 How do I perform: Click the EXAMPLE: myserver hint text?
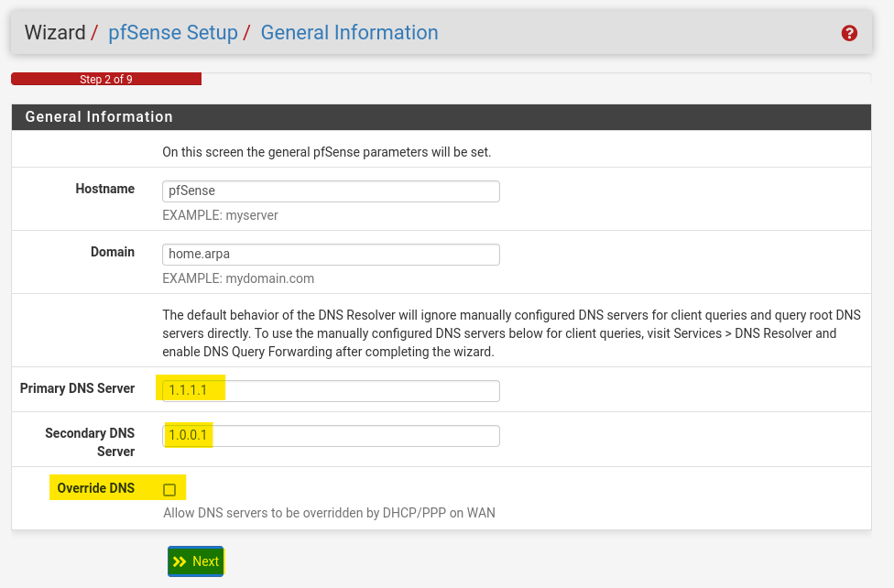(220, 215)
